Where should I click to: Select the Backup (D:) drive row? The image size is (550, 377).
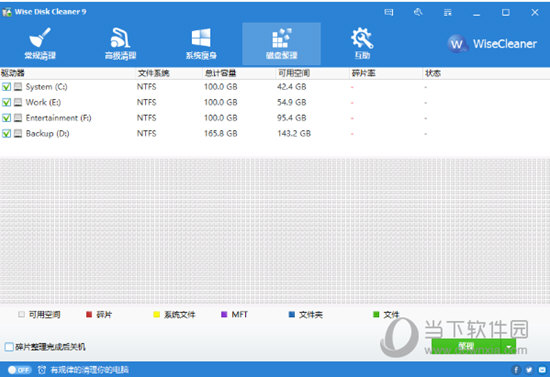tap(275, 133)
